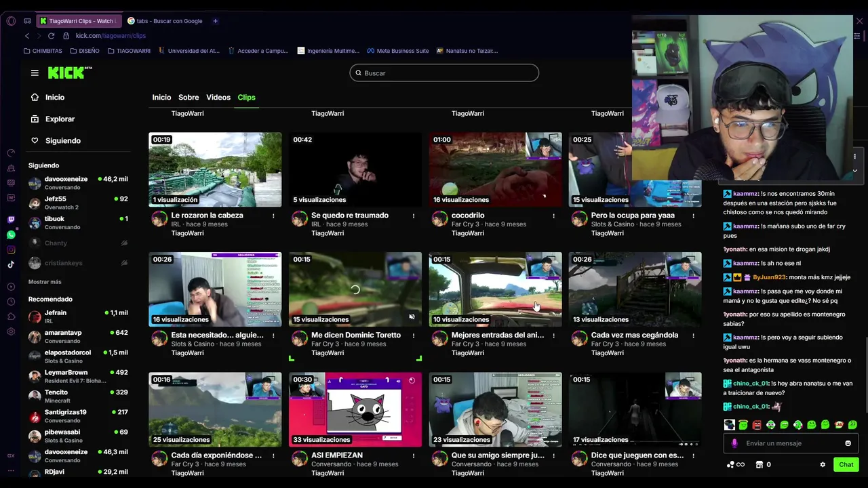This screenshot has width=868, height=488.
Task: Open the Kick hamburger menu
Action: point(35,73)
